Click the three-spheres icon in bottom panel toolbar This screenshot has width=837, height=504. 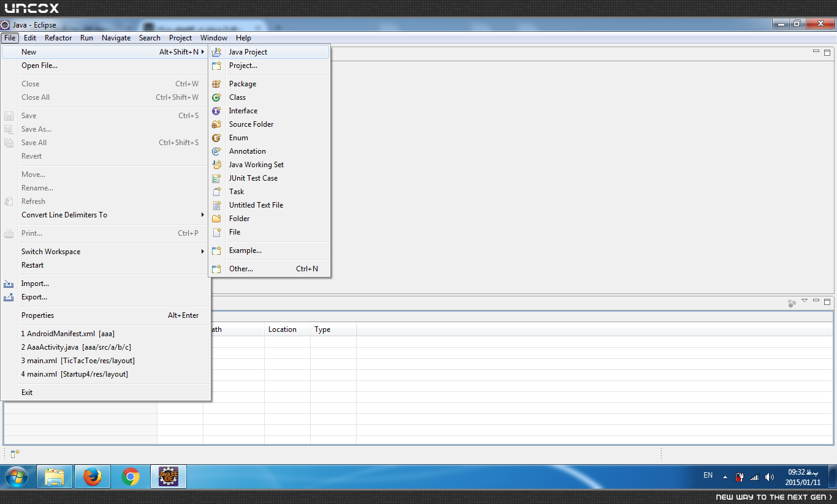coord(792,303)
